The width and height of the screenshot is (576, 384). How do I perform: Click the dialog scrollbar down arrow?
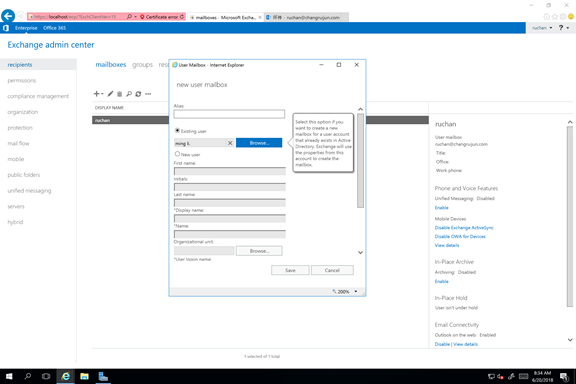click(x=360, y=252)
